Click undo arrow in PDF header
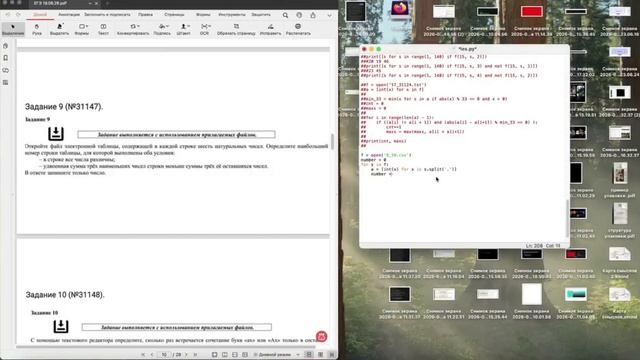This screenshot has width=640, height=360. coord(8,15)
